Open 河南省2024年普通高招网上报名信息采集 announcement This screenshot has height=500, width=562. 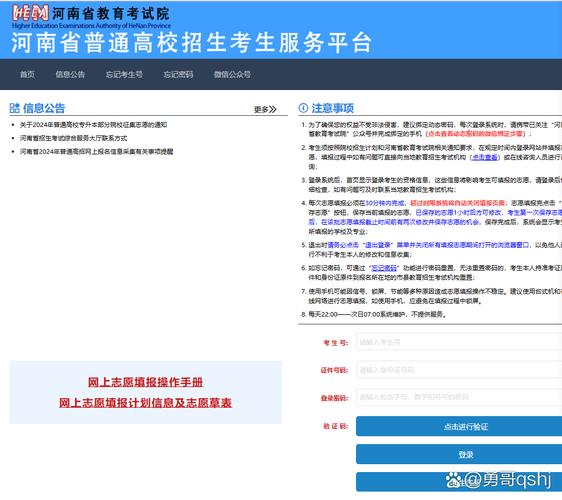tap(96, 151)
